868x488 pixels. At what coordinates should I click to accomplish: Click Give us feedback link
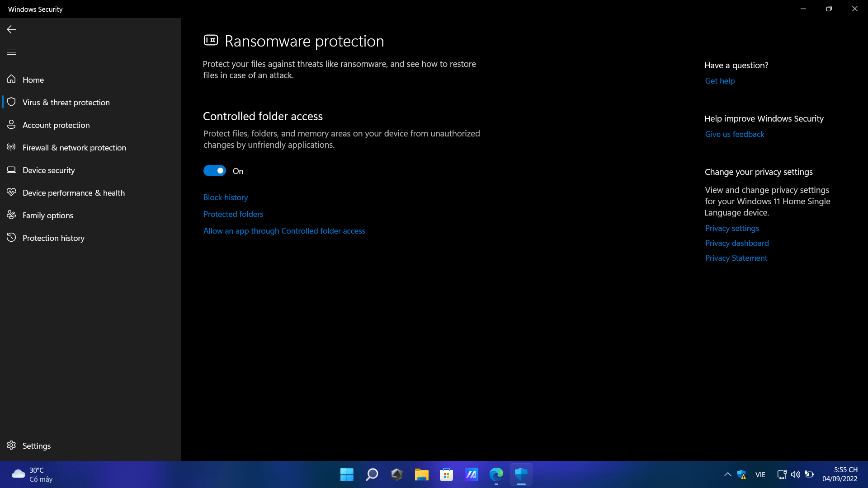click(x=735, y=134)
